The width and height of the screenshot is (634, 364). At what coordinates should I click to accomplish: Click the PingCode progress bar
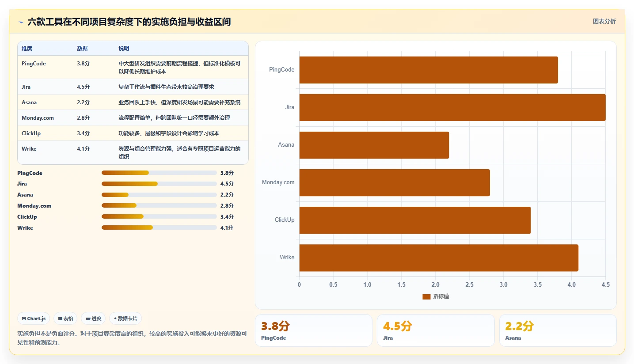pyautogui.click(x=159, y=173)
